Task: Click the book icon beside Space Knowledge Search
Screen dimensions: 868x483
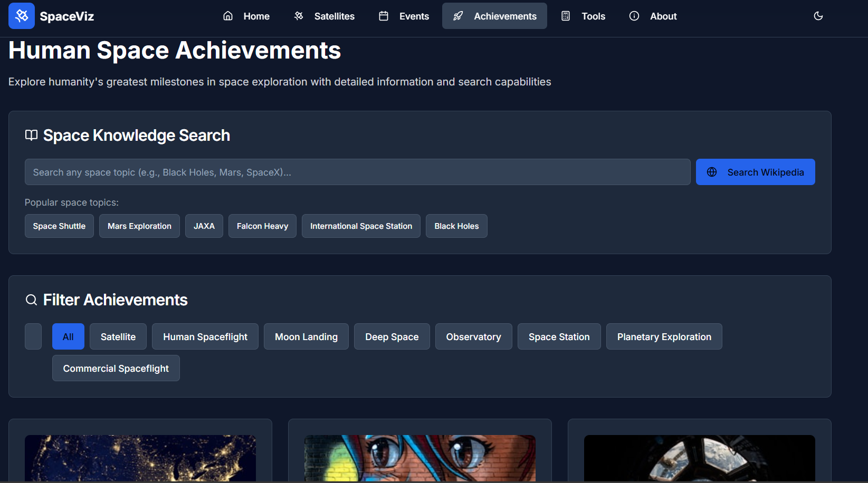Action: [x=31, y=136]
